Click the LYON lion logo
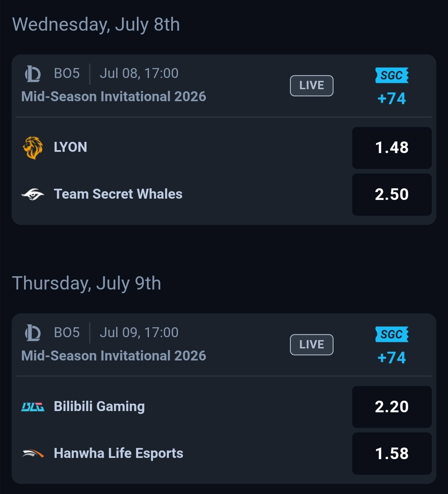The image size is (448, 494). coord(33,147)
